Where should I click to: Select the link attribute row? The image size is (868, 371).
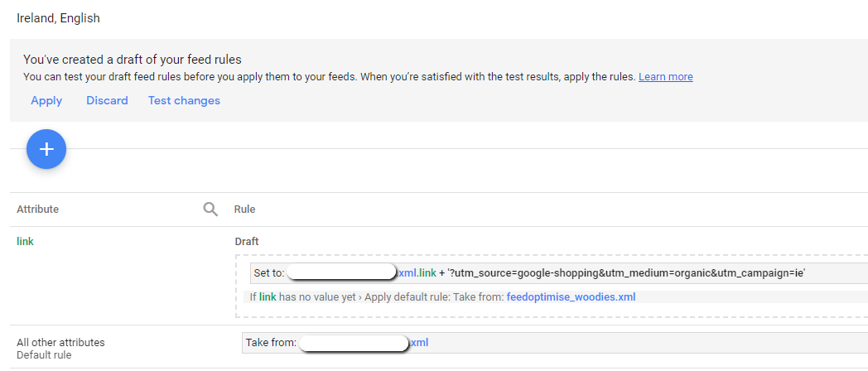(25, 242)
